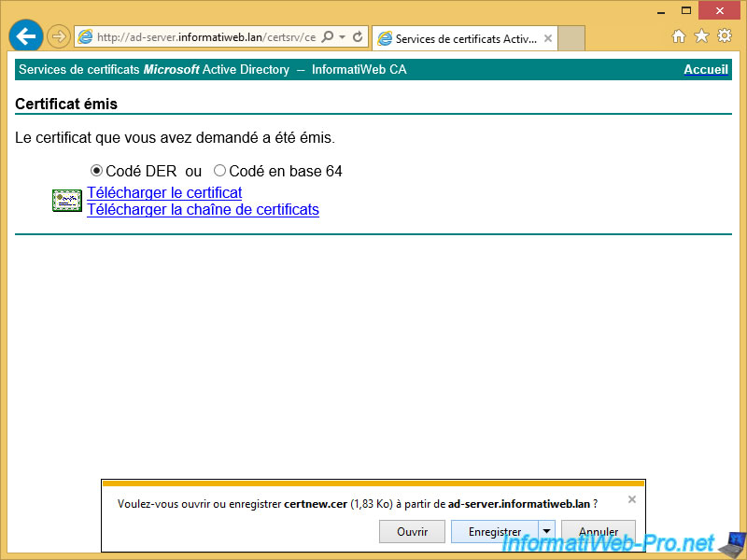Open the address bar autocomplete dropdown arrow
The width and height of the screenshot is (747, 560).
coord(342,36)
